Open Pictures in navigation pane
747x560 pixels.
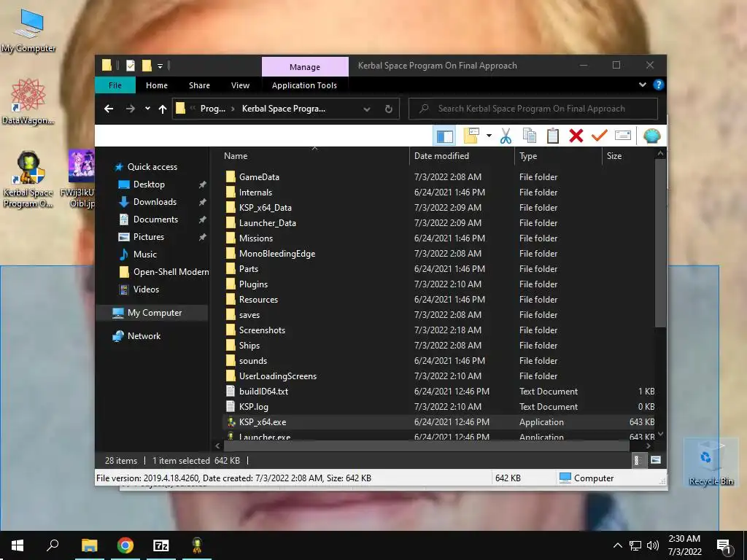148,237
